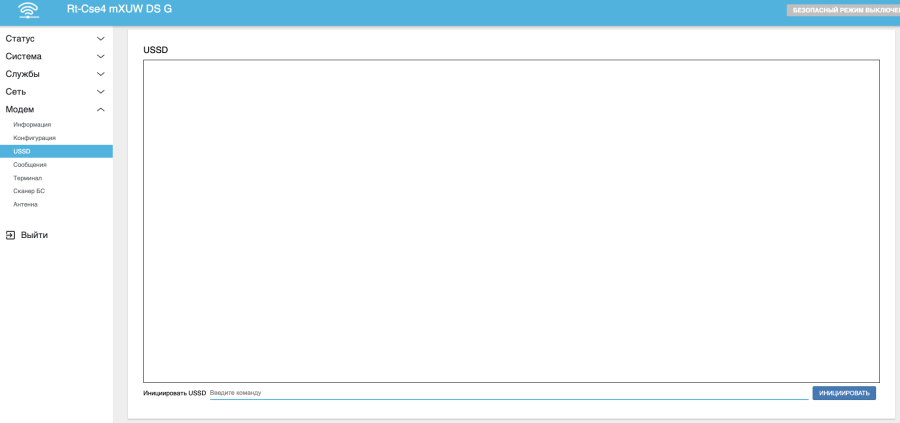
Task: Collapse the Модем section chevron
Action: pos(100,109)
